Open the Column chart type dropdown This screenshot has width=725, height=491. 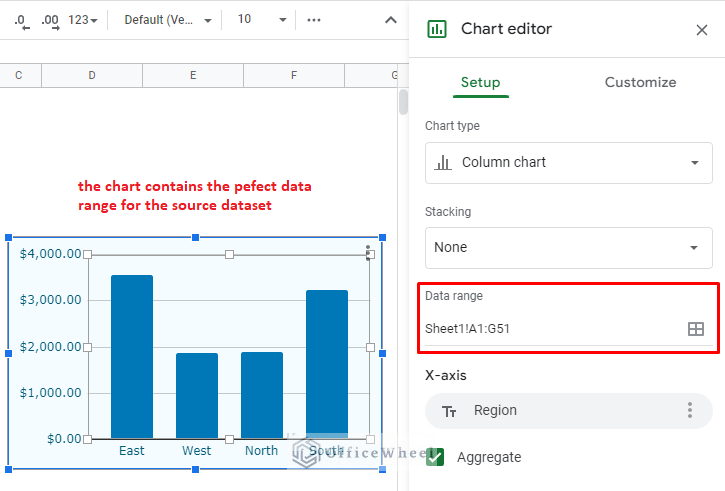tap(569, 163)
